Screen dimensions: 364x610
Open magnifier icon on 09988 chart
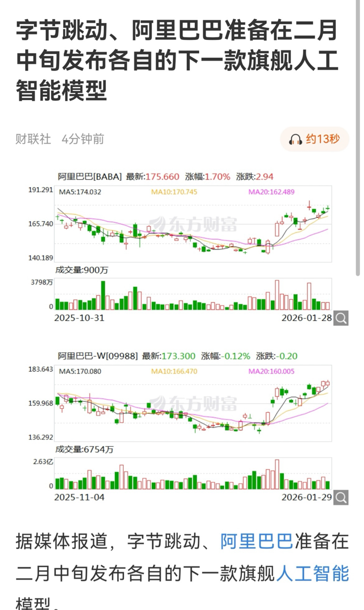(341, 497)
